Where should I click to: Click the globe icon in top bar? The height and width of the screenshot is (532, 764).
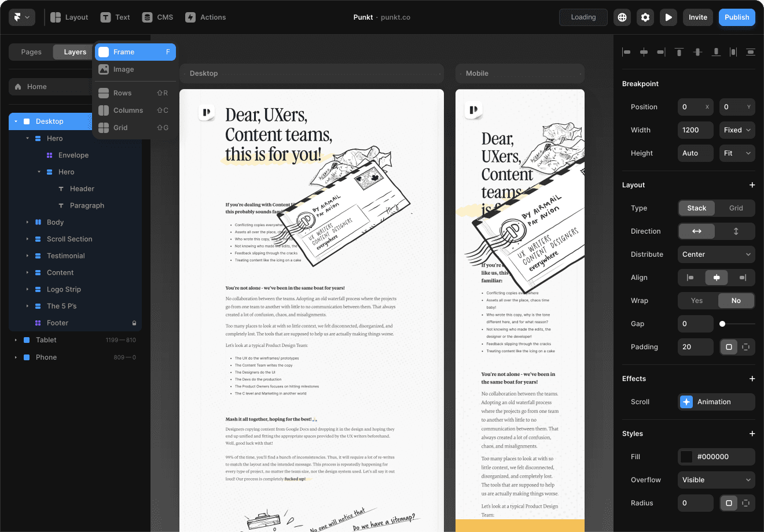622,17
